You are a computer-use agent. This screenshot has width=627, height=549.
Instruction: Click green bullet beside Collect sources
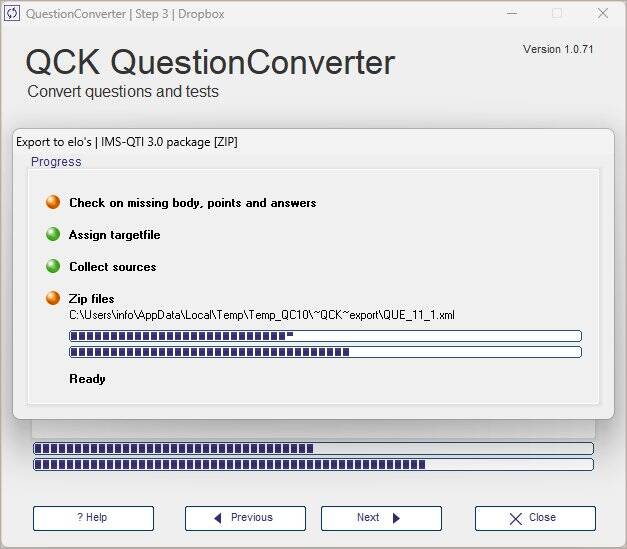coord(53,266)
